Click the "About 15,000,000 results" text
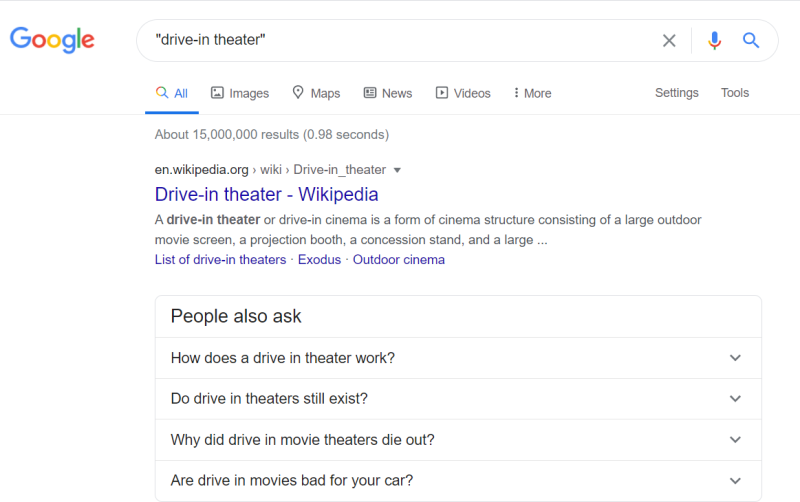Image resolution: width=800 pixels, height=502 pixels. tap(227, 135)
